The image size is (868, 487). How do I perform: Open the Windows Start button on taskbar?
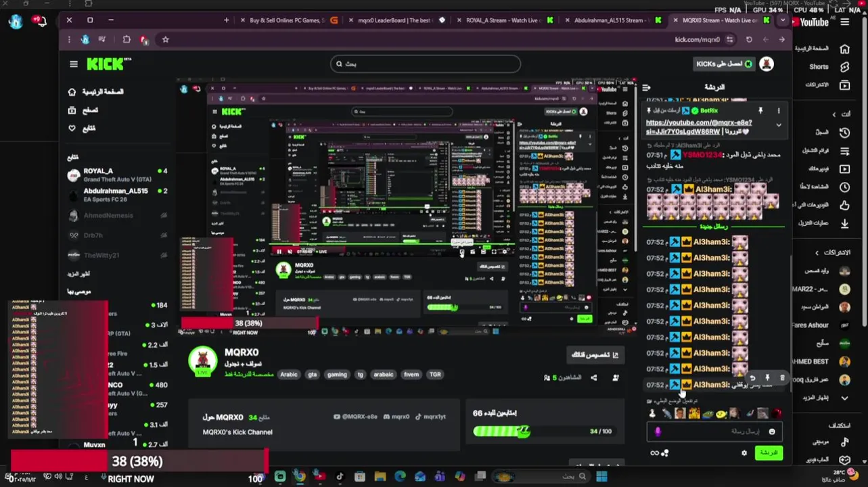point(601,477)
